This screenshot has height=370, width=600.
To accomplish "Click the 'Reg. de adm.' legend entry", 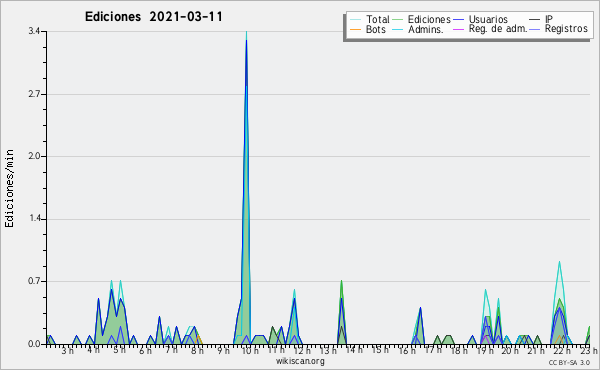I will point(490,29).
